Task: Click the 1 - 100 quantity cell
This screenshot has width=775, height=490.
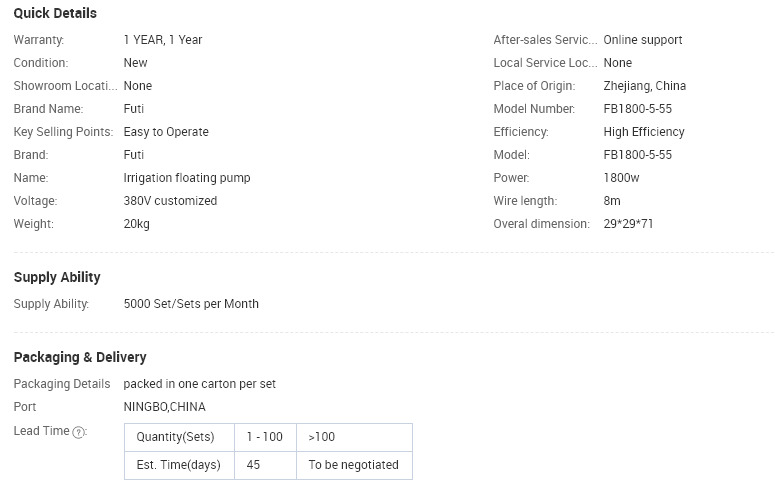Action: click(x=265, y=437)
